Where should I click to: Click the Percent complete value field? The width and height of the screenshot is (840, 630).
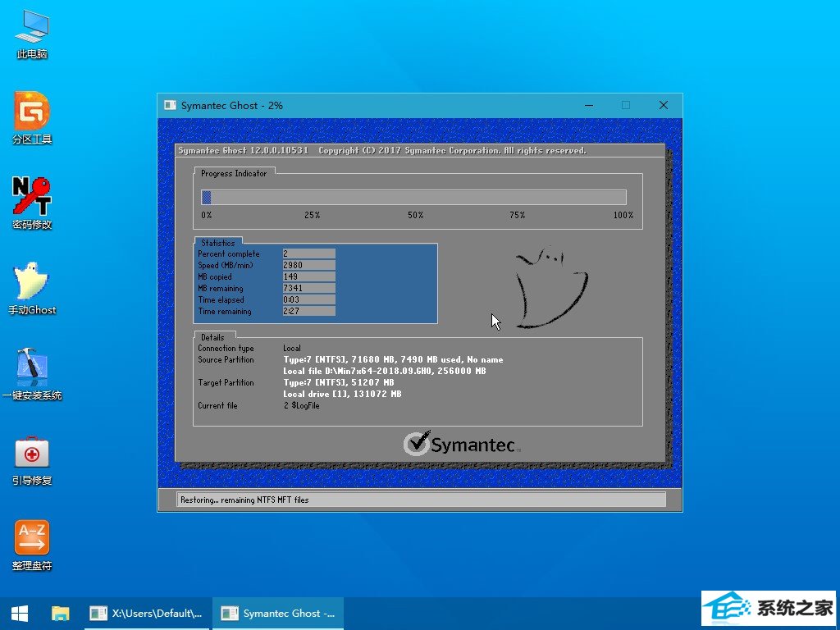click(x=308, y=254)
